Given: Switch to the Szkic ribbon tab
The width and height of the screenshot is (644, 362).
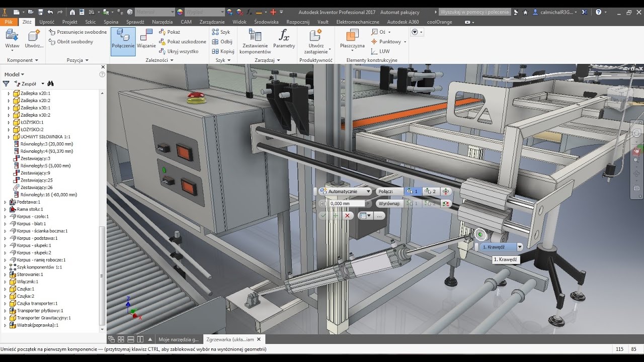Looking at the screenshot, I should tap(91, 22).
